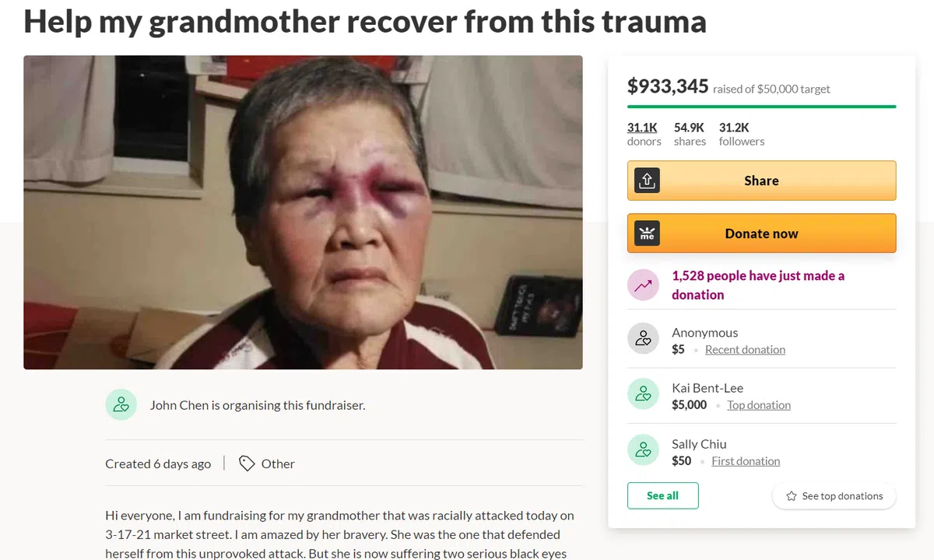The image size is (934, 560).
Task: Click John Chen's organiser avatar icon
Action: (121, 404)
